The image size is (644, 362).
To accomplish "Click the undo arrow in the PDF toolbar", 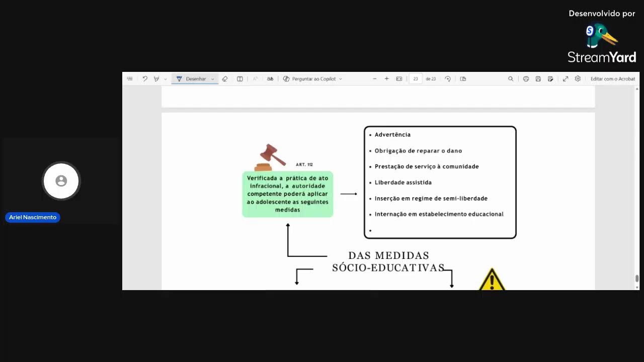I will 145,79.
